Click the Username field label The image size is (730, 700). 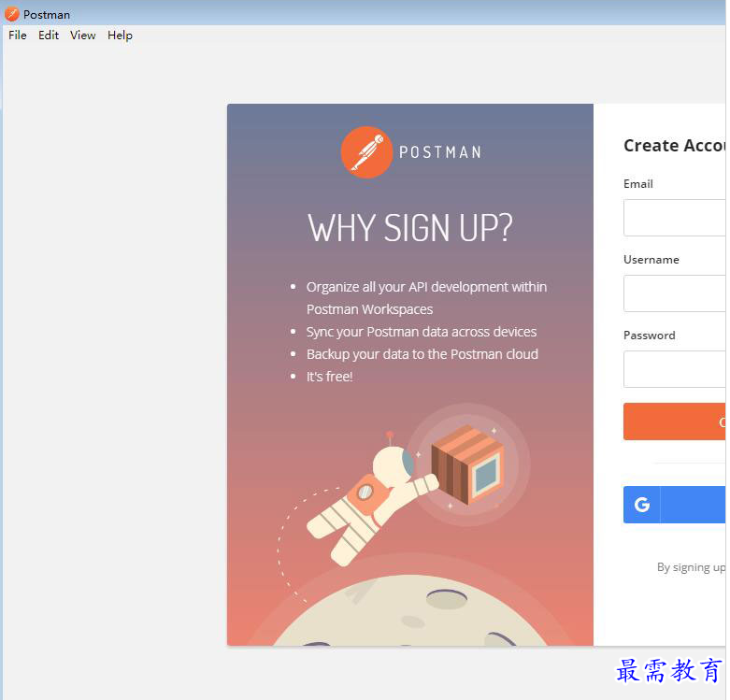pyautogui.click(x=651, y=260)
